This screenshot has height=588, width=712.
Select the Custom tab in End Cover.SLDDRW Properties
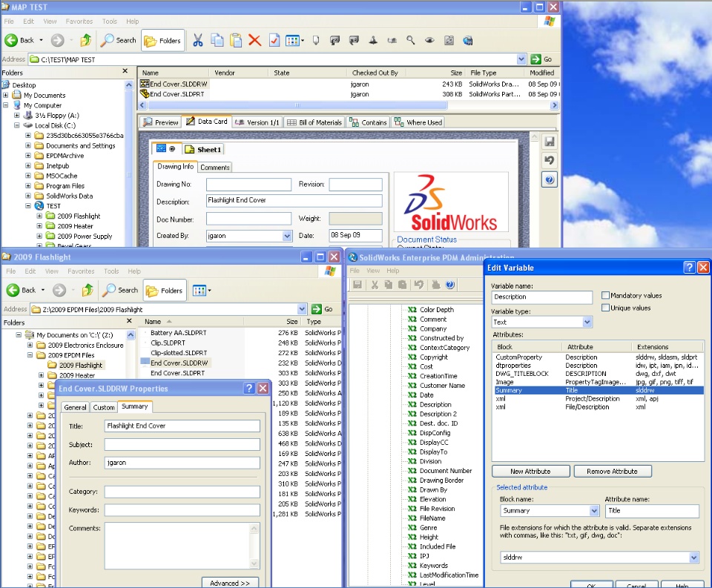click(x=104, y=407)
